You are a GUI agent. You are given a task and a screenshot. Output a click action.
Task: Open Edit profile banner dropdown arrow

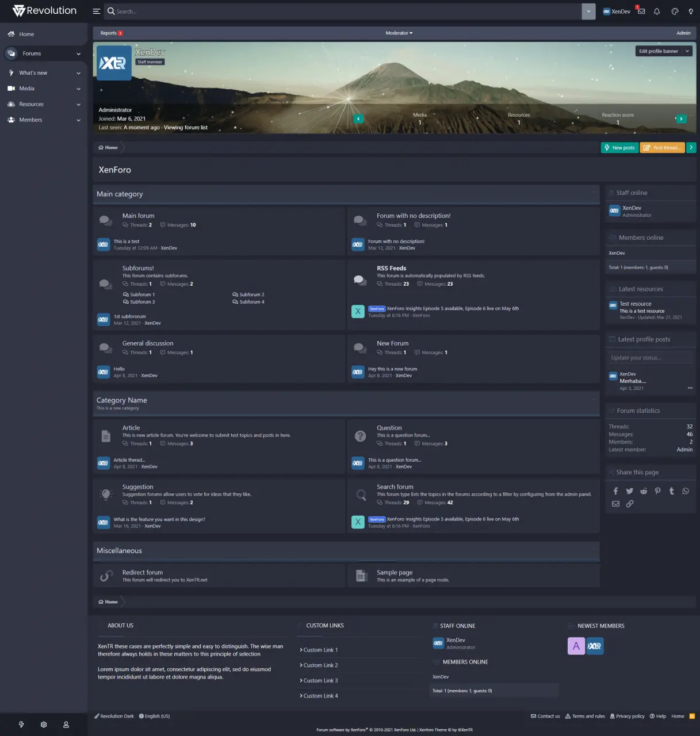pos(687,51)
